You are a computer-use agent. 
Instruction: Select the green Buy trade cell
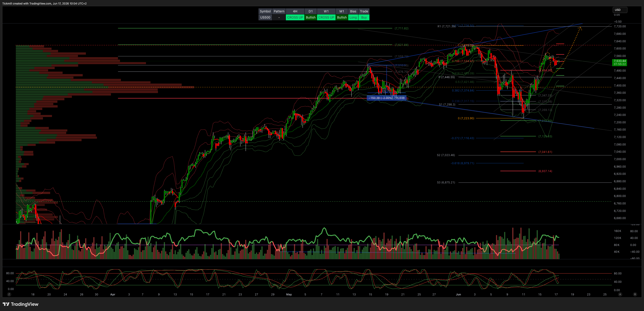[364, 17]
